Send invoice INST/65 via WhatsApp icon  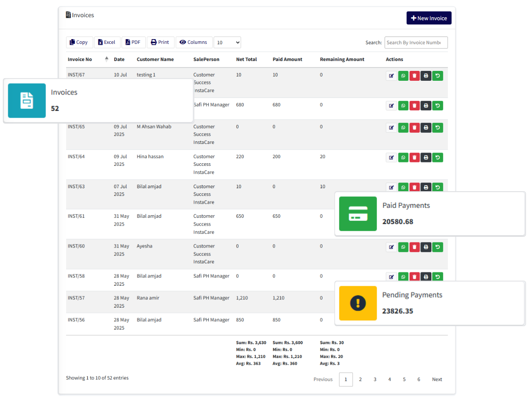[x=403, y=128]
